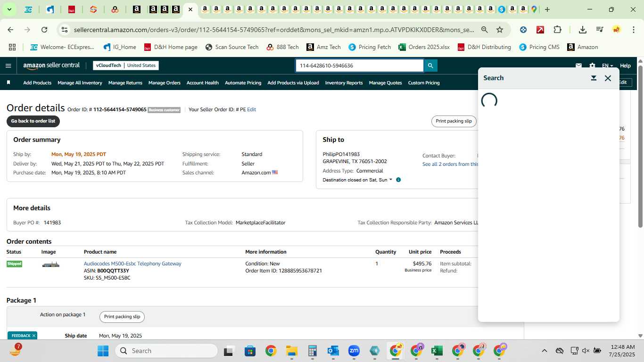Bookmark this page with the star icon
The image size is (644, 362).
point(500,30)
